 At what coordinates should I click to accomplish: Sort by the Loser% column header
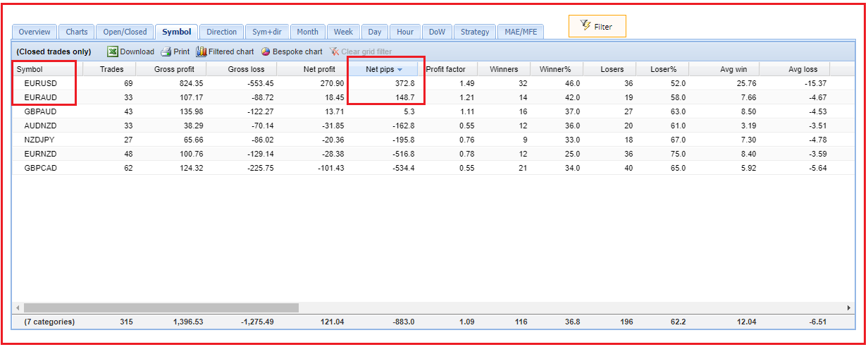click(x=662, y=69)
